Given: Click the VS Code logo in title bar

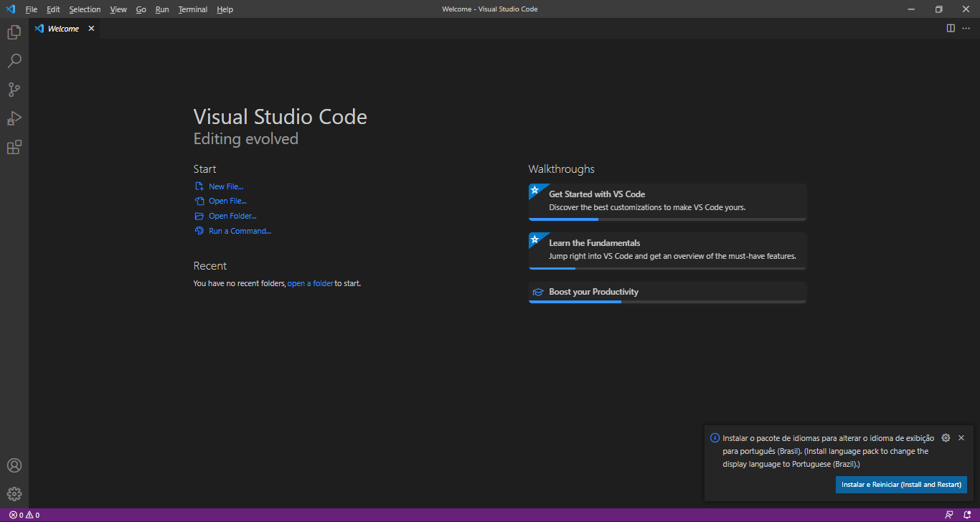Looking at the screenshot, I should [10, 9].
